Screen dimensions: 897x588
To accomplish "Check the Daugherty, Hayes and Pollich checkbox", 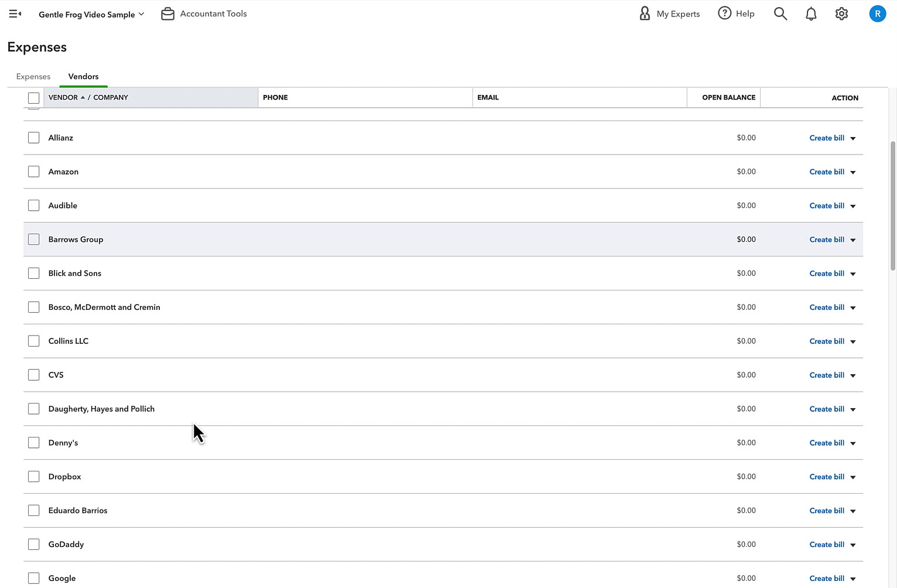I will [x=34, y=409].
